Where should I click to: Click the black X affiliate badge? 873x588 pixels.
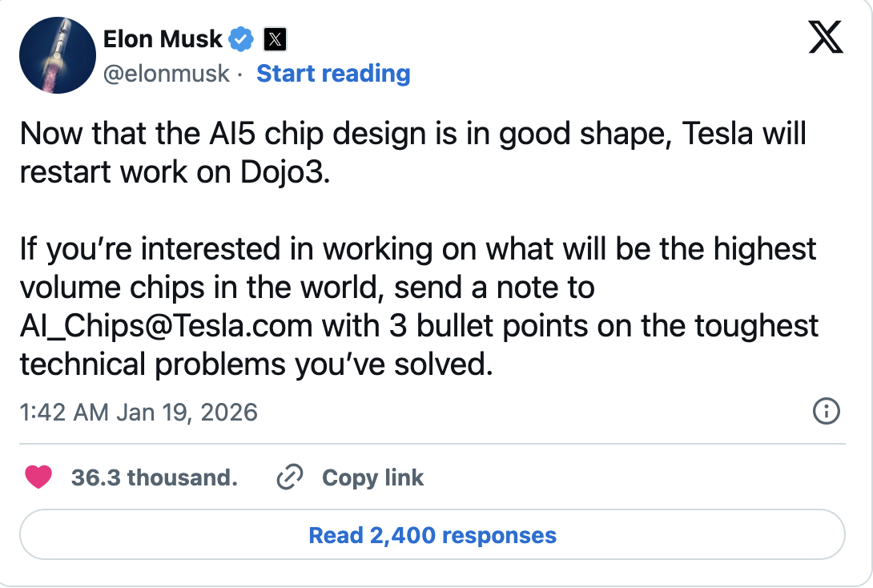(x=275, y=38)
